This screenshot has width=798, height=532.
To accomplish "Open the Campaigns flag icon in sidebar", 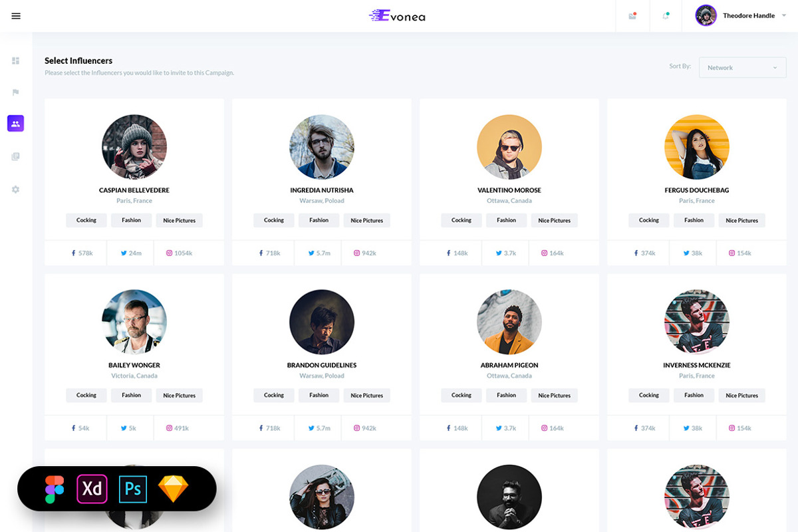I will click(15, 92).
